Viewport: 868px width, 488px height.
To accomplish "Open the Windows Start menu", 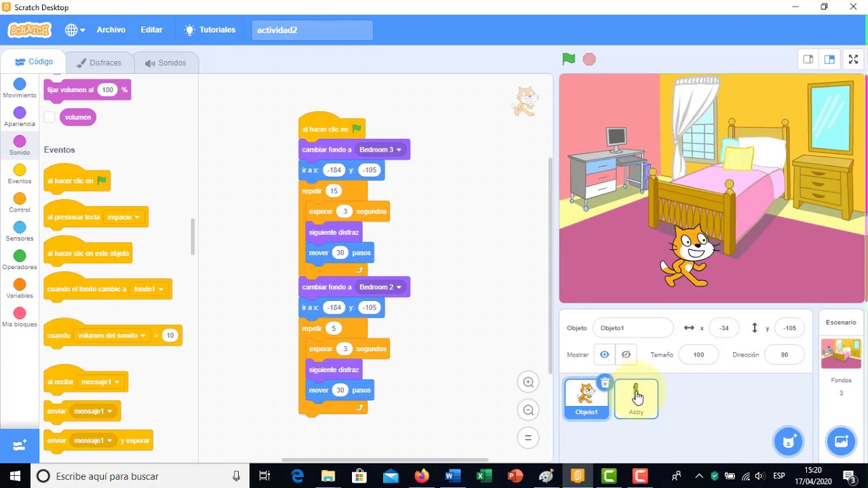I will 15,476.
